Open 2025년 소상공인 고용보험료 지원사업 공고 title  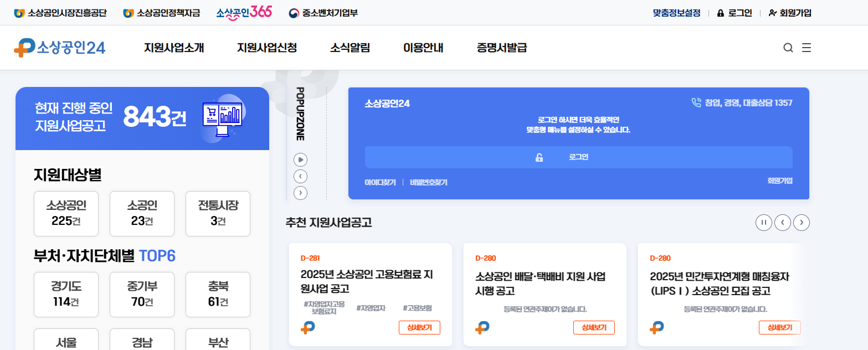(x=366, y=282)
